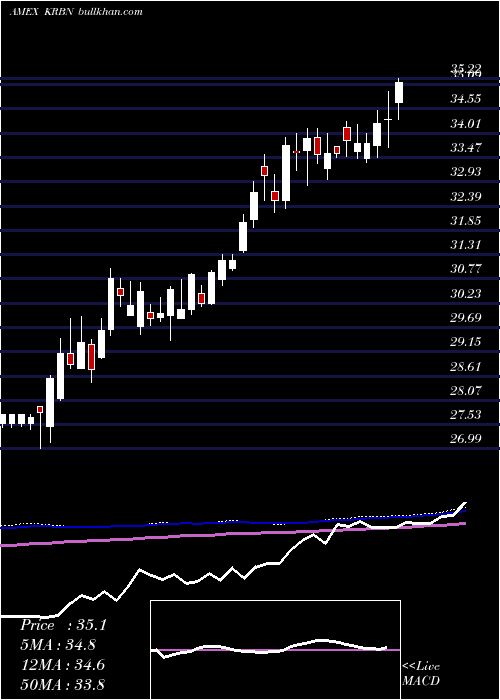This screenshot has width=500, height=700.
Task: Click the 28.61 price axis label
Action: pos(466,367)
